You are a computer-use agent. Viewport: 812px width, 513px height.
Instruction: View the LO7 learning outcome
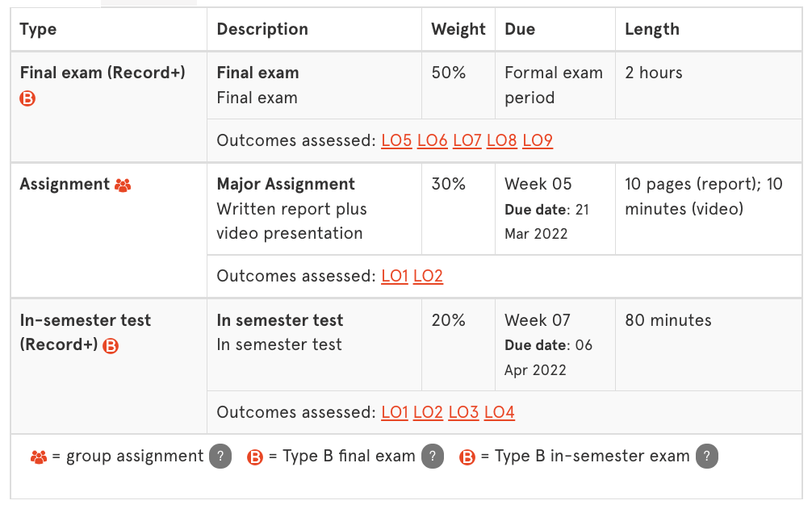point(467,140)
